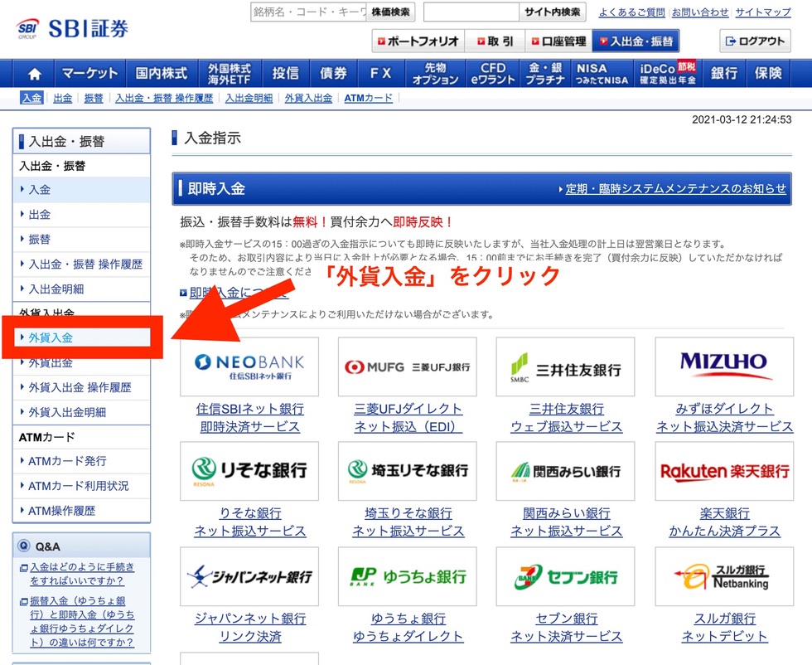Go to the SBI証券 home icon
This screenshot has height=665, width=812.
point(34,74)
